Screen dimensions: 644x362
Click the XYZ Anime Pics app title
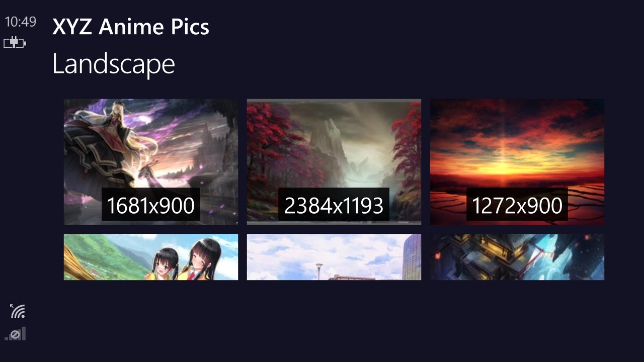click(x=131, y=27)
